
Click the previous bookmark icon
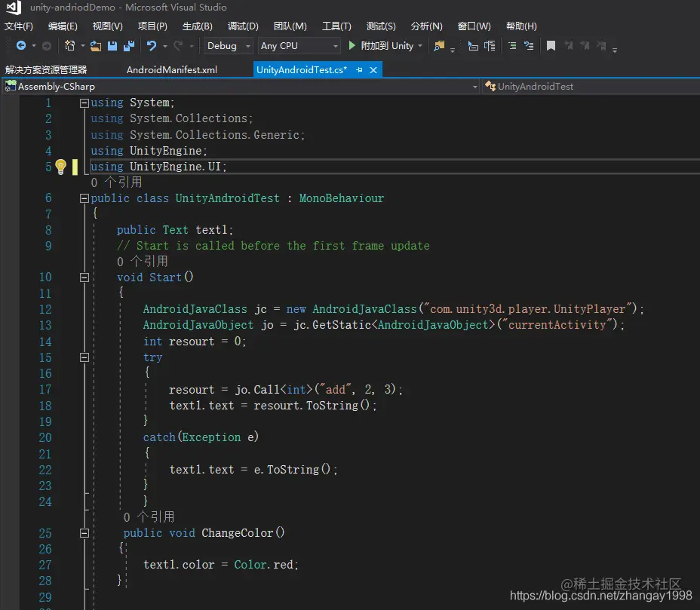(x=568, y=45)
